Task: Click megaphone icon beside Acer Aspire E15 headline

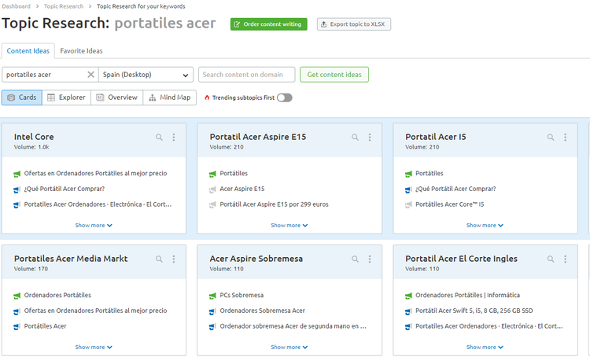Action: [x=212, y=189]
